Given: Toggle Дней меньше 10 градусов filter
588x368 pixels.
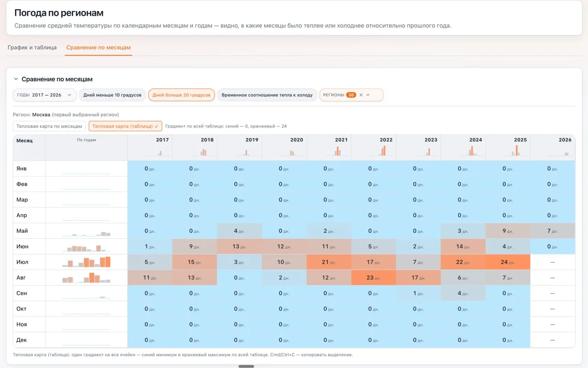Looking at the screenshot, I should tap(112, 95).
